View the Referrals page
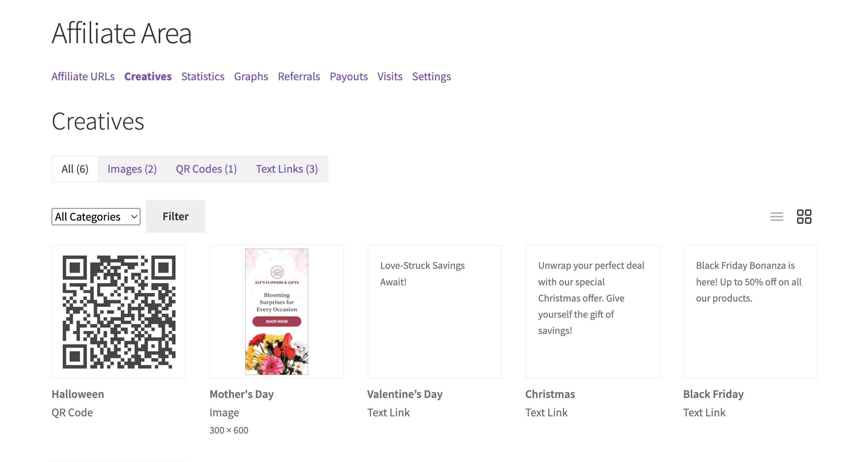The height and width of the screenshot is (462, 868). click(299, 76)
